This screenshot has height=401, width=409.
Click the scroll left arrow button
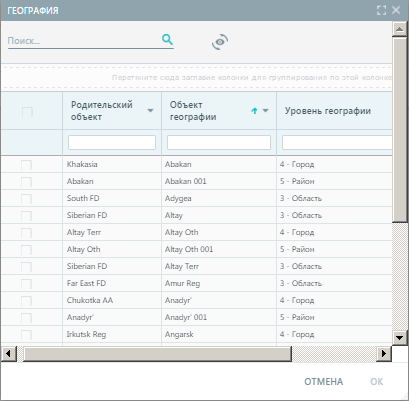pos(9,353)
